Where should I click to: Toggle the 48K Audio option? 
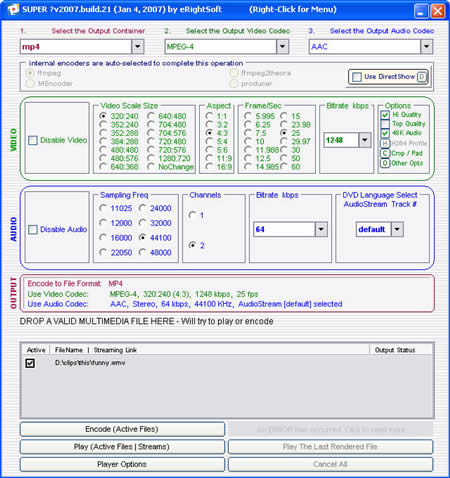tap(385, 133)
